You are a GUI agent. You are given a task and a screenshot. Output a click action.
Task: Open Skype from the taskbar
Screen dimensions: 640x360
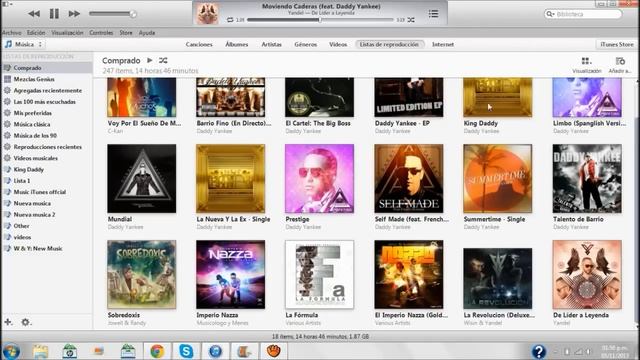point(186,351)
